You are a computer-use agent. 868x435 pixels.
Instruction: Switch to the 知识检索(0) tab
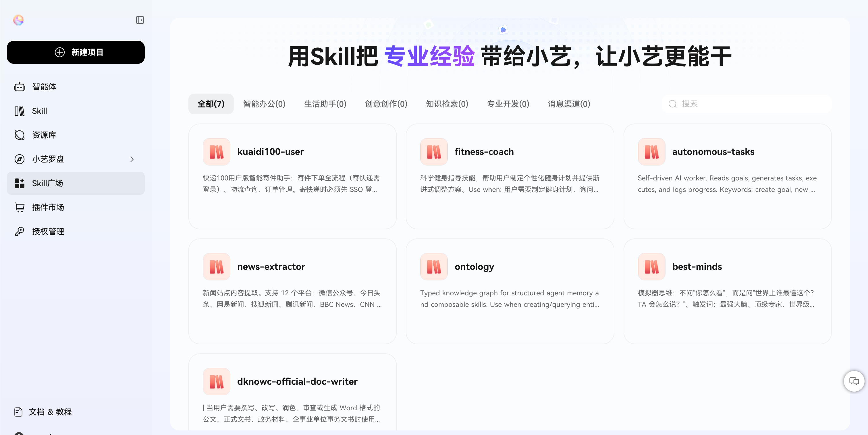coord(447,104)
